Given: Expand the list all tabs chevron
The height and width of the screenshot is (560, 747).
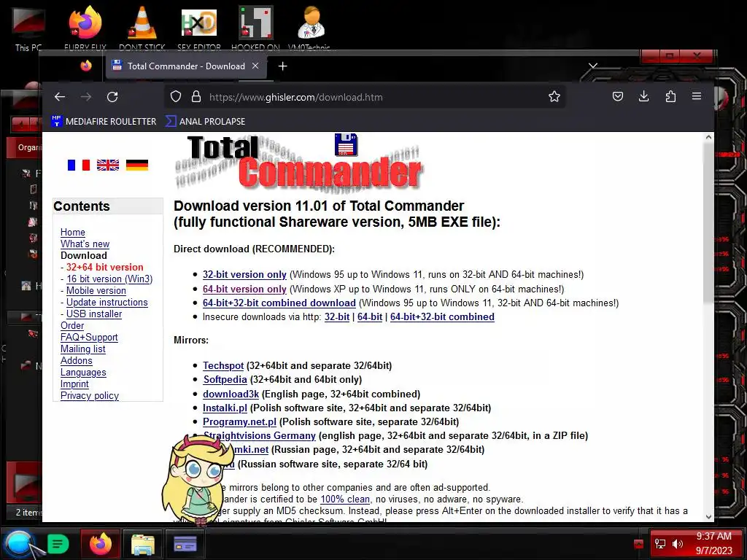Looking at the screenshot, I should pyautogui.click(x=592, y=65).
